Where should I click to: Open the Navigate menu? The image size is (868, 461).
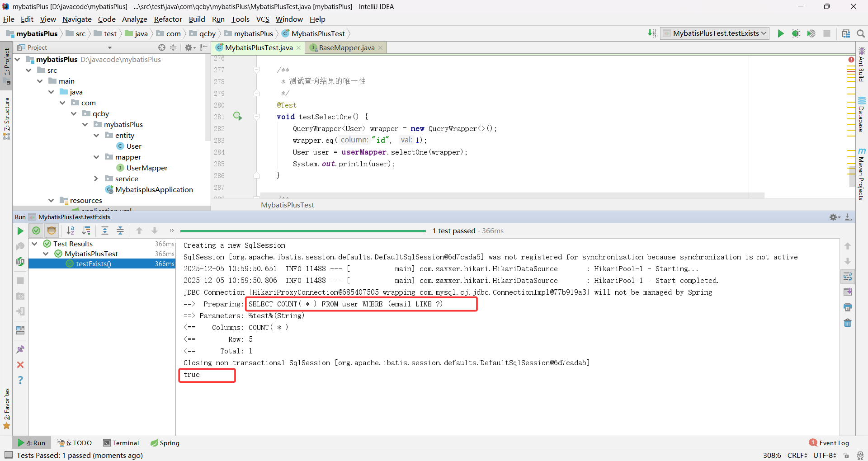[x=77, y=19]
